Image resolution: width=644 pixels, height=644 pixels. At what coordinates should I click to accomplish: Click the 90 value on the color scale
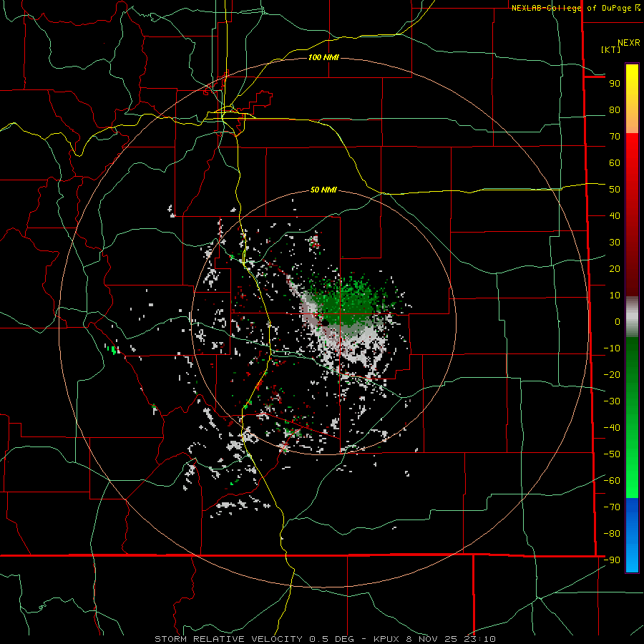[615, 84]
